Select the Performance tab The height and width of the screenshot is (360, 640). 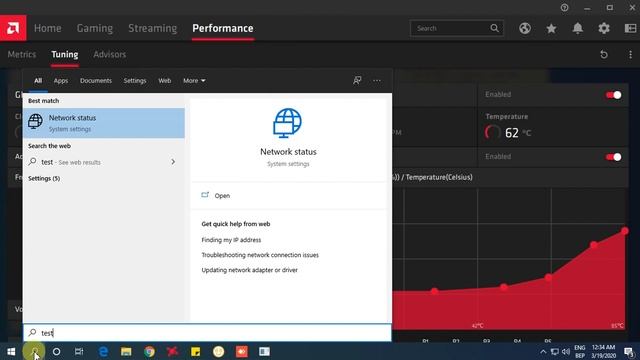[x=223, y=28]
